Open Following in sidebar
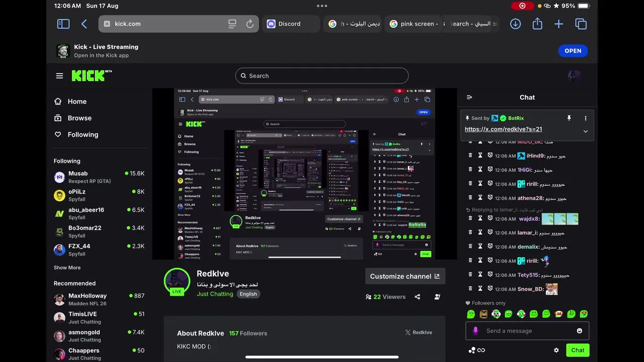644x362 pixels. click(76, 135)
